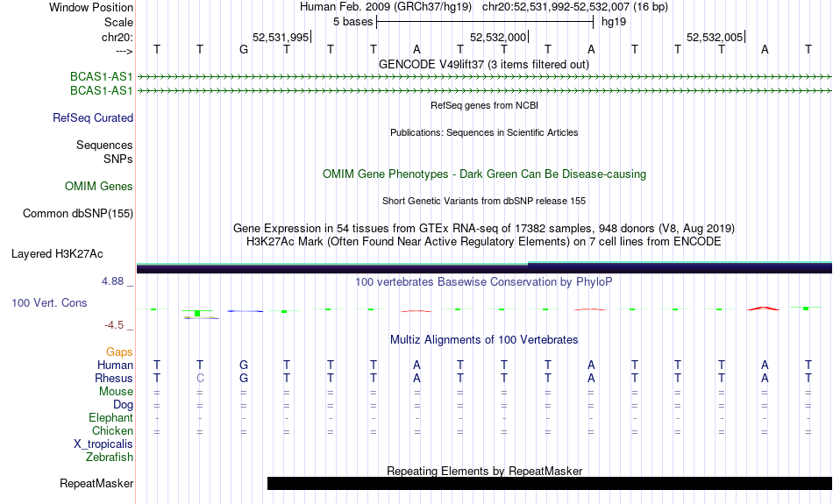The height and width of the screenshot is (504, 833).
Task: Open the RefSeq Curated track label
Action: pyautogui.click(x=92, y=118)
